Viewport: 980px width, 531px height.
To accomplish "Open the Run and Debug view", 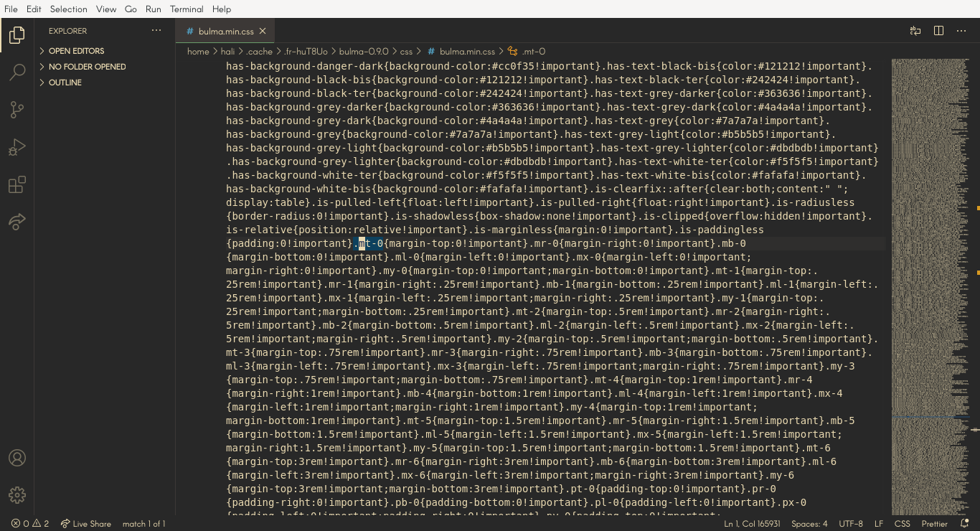I will tap(17, 147).
